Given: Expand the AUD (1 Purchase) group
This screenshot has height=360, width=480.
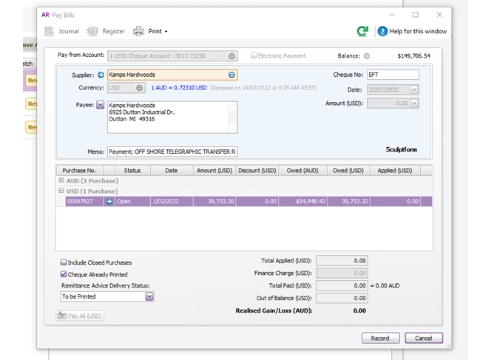Looking at the screenshot, I should (x=61, y=180).
